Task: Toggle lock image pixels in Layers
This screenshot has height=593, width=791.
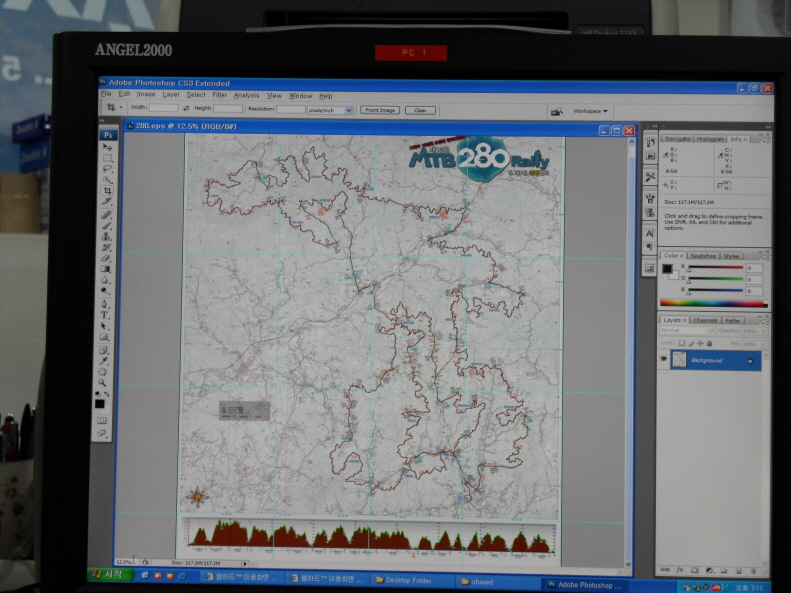Action: [691, 343]
